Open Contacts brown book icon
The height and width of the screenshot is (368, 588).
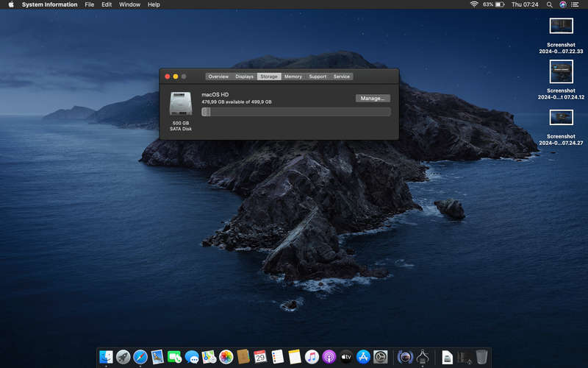(x=243, y=357)
